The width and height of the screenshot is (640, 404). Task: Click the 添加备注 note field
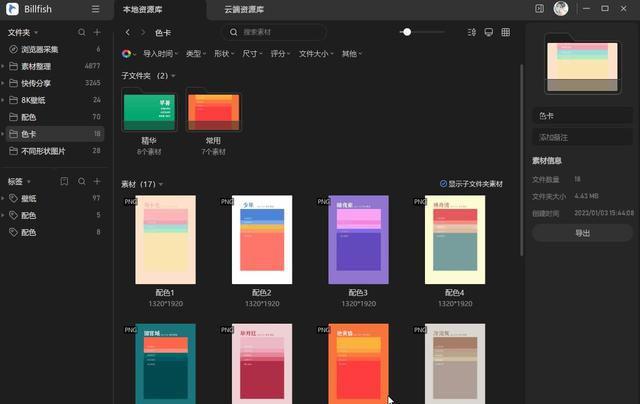582,137
